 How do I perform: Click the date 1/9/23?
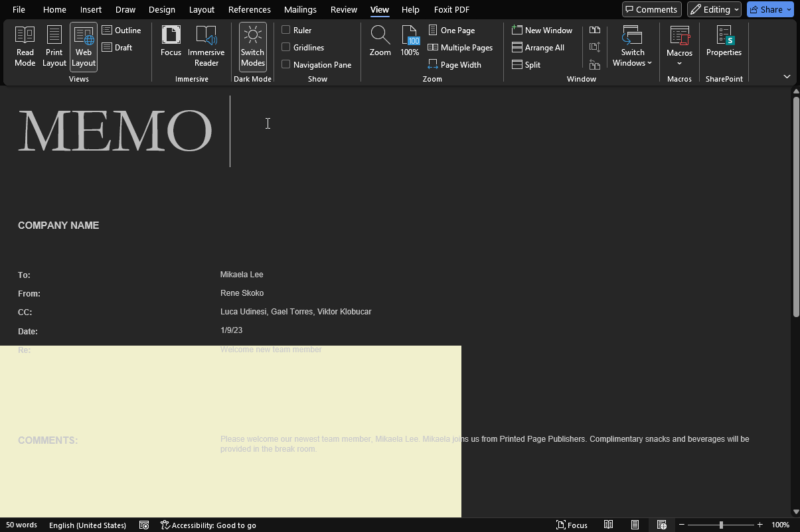pos(232,330)
